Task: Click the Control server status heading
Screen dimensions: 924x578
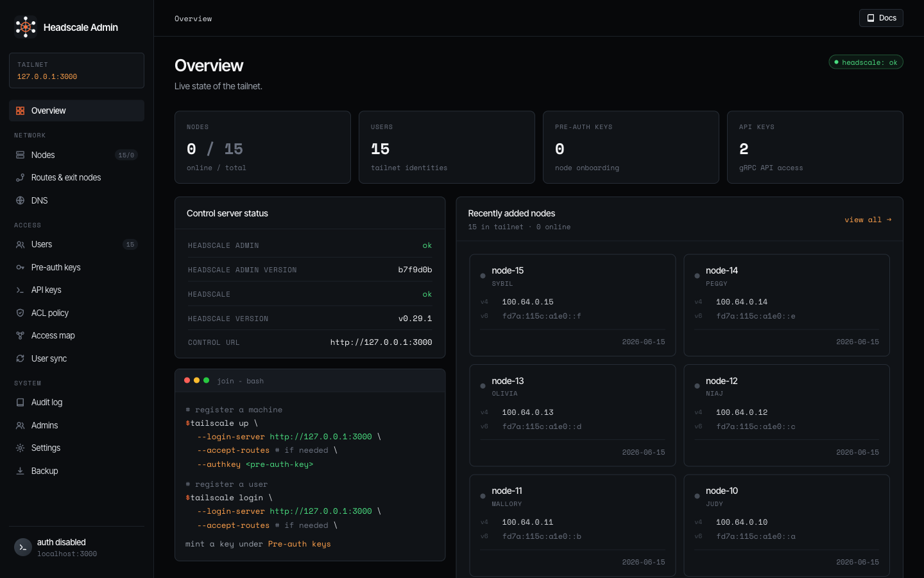Action: click(227, 213)
